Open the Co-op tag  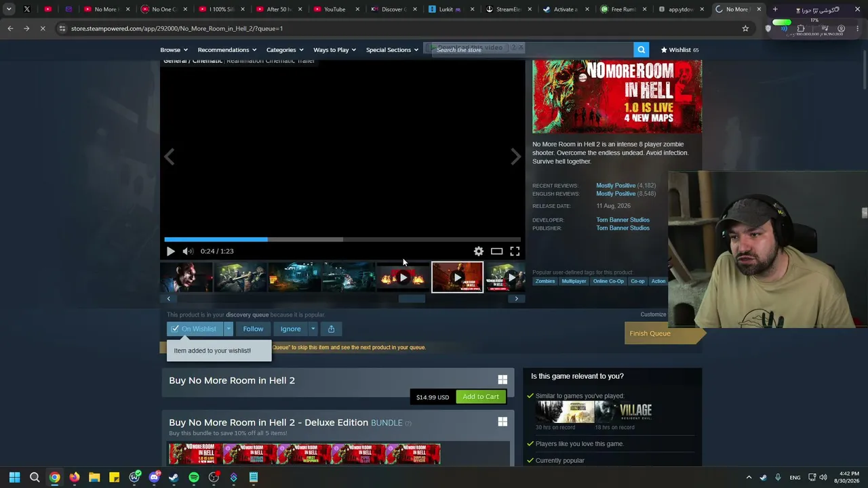coord(637,281)
